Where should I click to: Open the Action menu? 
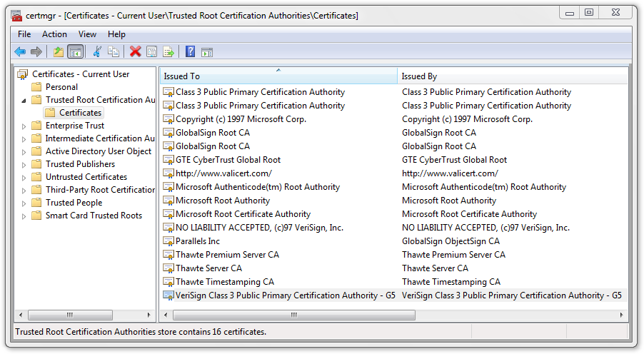[54, 34]
